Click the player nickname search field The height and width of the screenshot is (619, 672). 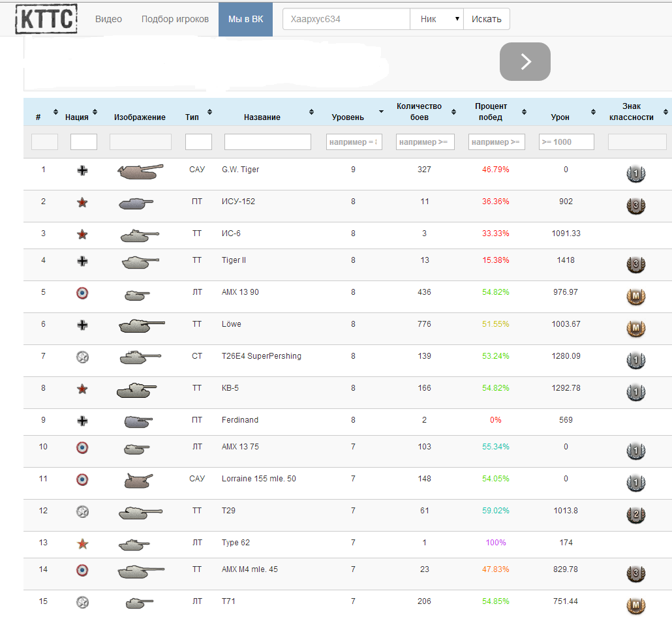(346, 19)
